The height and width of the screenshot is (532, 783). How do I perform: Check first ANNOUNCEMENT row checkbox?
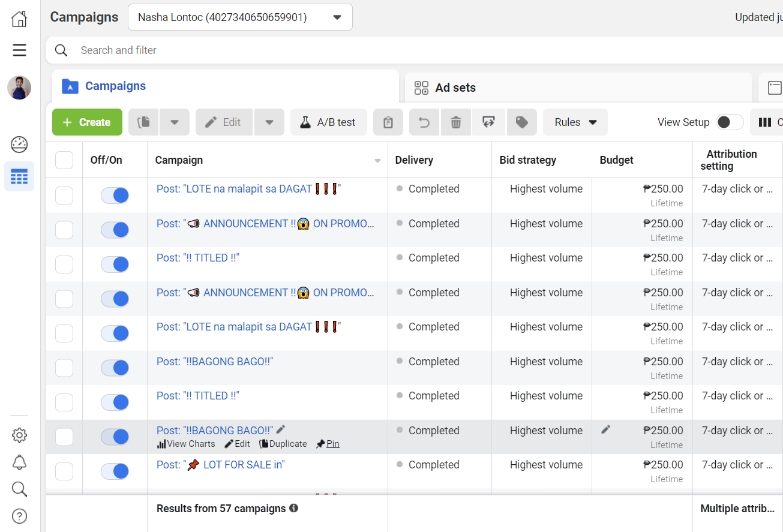[x=64, y=230]
